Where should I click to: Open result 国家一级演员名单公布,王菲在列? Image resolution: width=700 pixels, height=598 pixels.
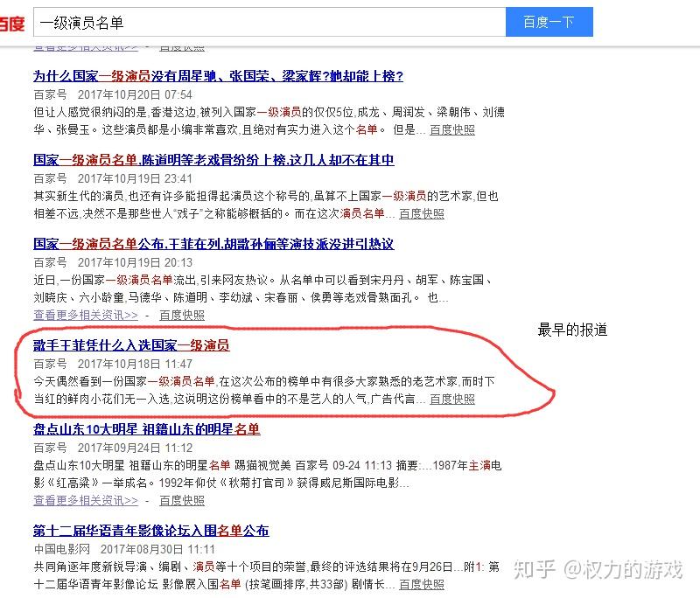(213, 244)
